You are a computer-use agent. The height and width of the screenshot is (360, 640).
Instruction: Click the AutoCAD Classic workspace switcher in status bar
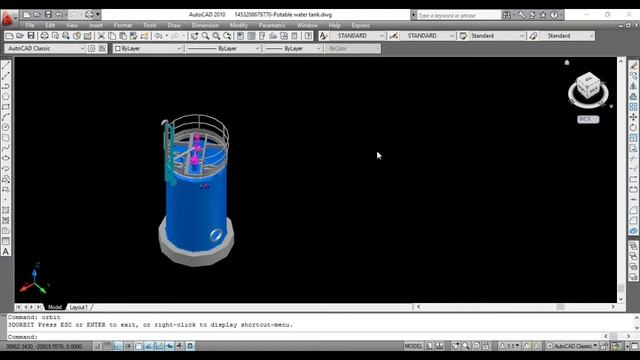572,346
